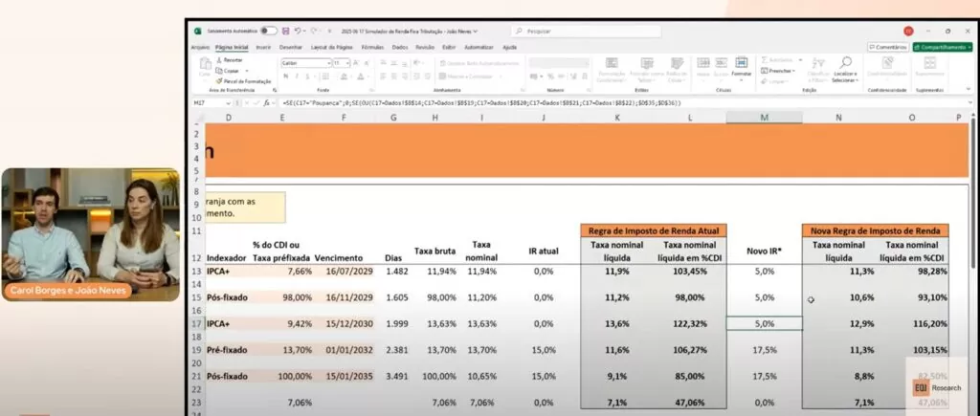This screenshot has height=416, width=980.
Task: Switch to the Automatizar tab
Action: pyautogui.click(x=479, y=48)
